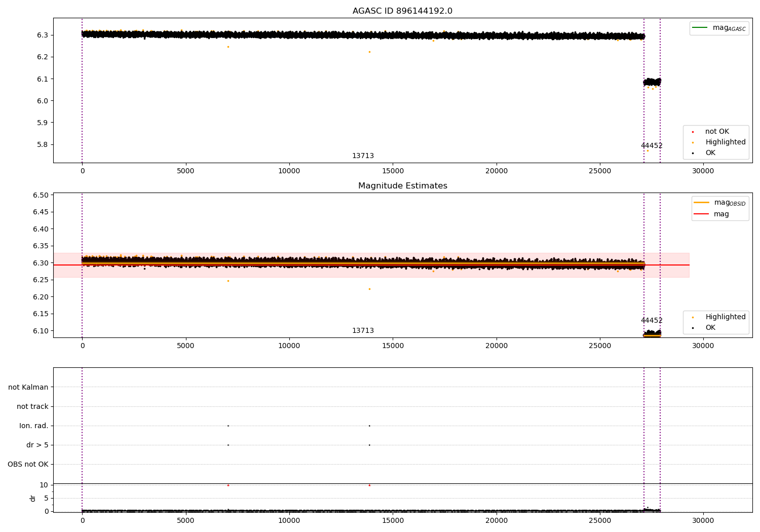Image resolution: width=760 pixels, height=532 pixels.
Task: Click the "6.40" y-tick of the middle plot
Action: click(41, 229)
